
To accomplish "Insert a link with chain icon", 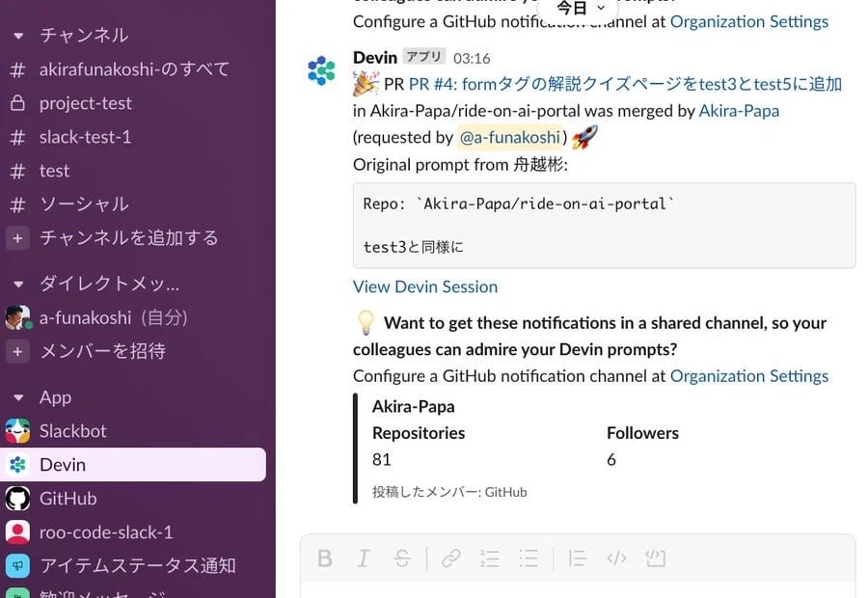I will click(451, 558).
